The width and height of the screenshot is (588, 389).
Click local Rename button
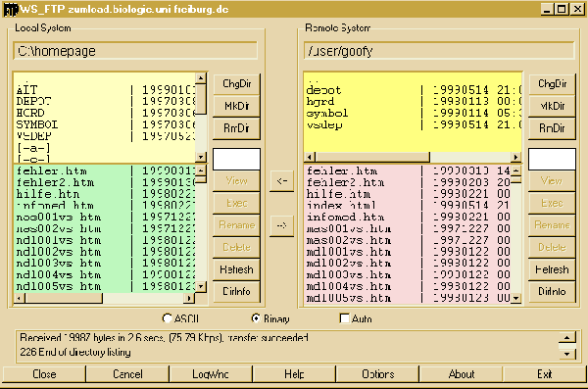[x=236, y=225]
